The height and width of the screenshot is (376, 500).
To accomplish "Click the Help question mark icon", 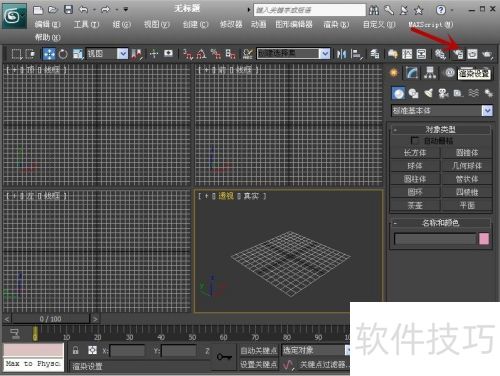I will tap(441, 10).
